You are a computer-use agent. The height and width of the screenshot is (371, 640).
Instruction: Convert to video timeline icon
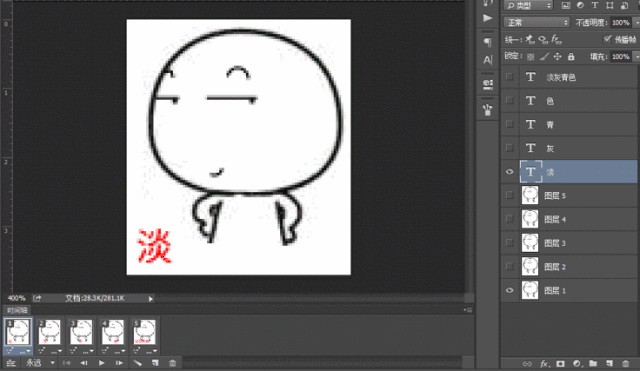click(x=11, y=362)
